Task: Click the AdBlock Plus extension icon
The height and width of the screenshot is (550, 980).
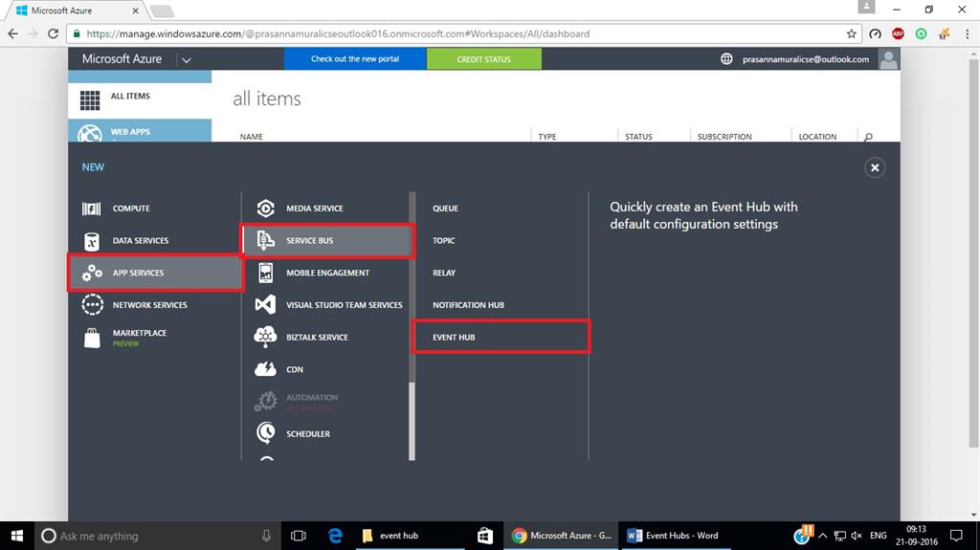Action: pos(898,33)
